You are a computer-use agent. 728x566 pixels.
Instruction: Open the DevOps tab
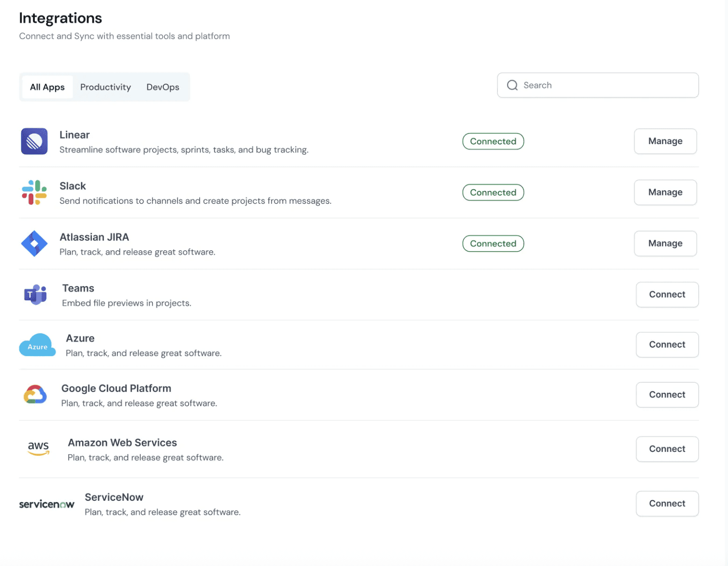(x=163, y=87)
